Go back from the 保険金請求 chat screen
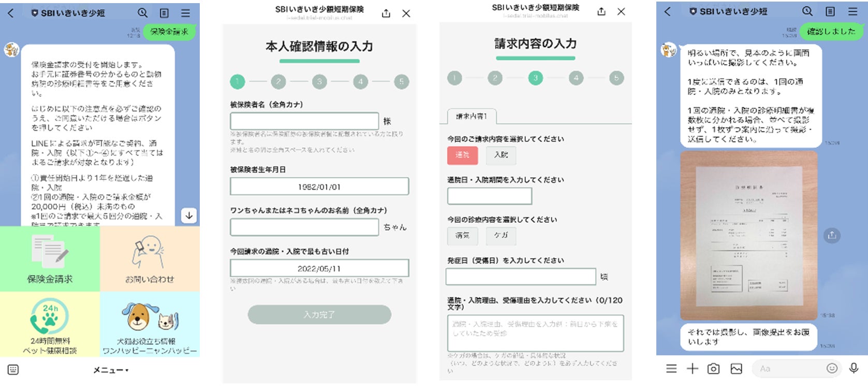This screenshot has width=868, height=386. 11,13
